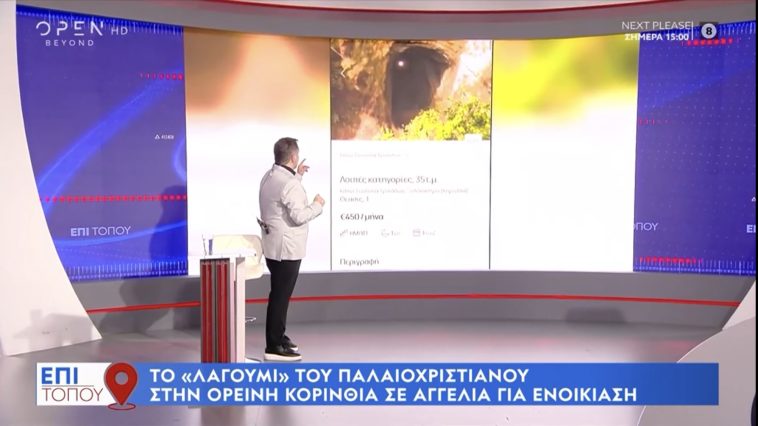
Task: Click the area size icon in listing
Action: [345, 233]
